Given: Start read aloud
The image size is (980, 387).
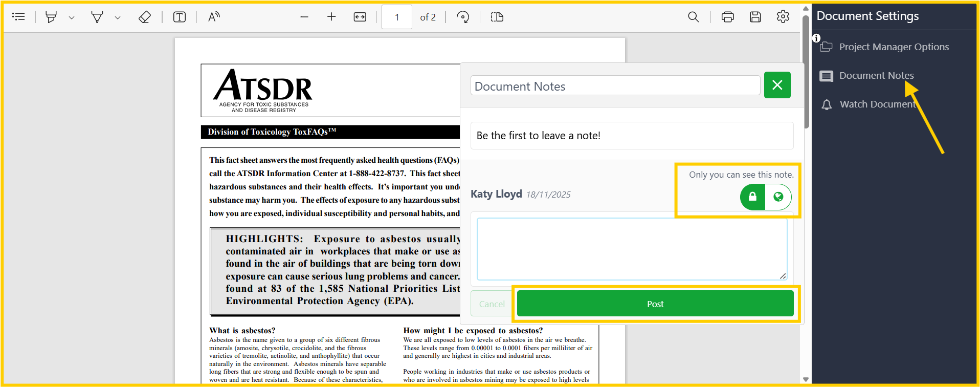Looking at the screenshot, I should (x=214, y=17).
